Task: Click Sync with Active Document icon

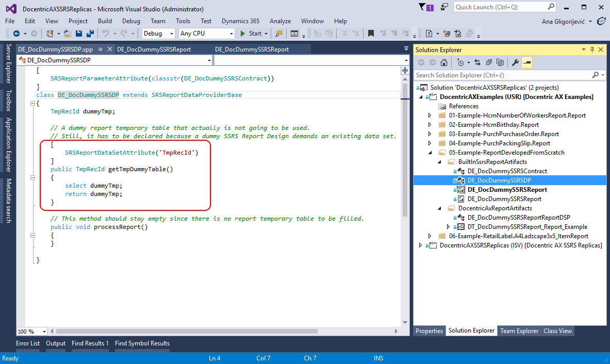Action: [477, 62]
